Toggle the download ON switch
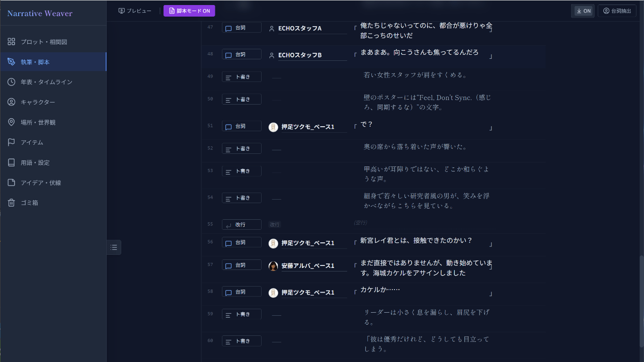The width and height of the screenshot is (644, 362). [x=583, y=11]
